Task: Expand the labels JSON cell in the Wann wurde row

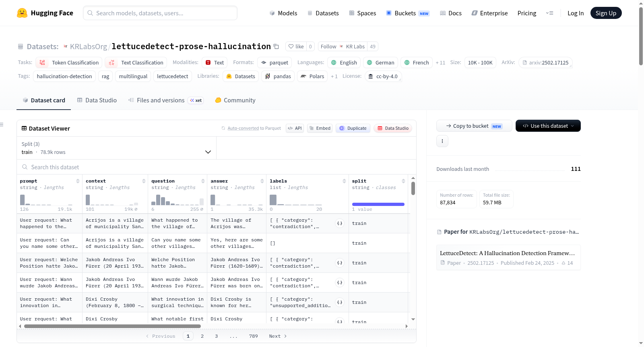Action: pos(340,283)
